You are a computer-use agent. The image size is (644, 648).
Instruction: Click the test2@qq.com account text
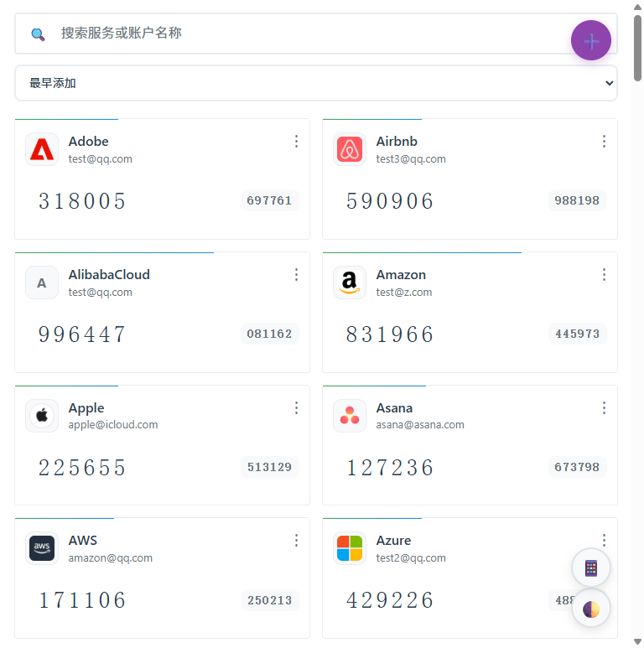pos(411,558)
